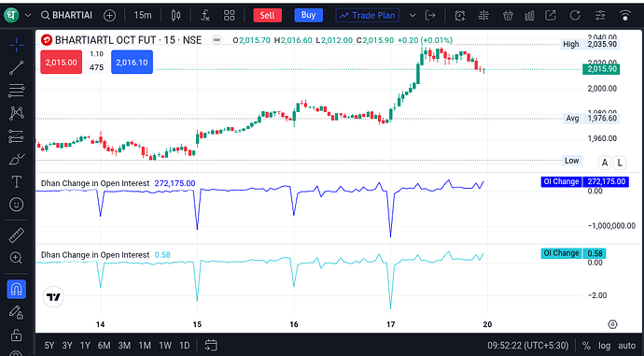Set range to 1D
This screenshot has width=644, height=356.
(185, 346)
